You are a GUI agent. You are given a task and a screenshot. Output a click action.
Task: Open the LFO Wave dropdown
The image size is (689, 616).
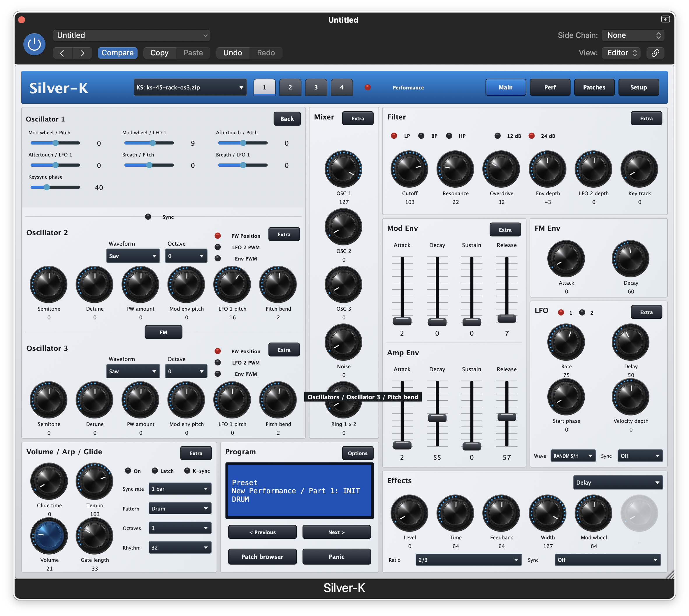tap(573, 456)
